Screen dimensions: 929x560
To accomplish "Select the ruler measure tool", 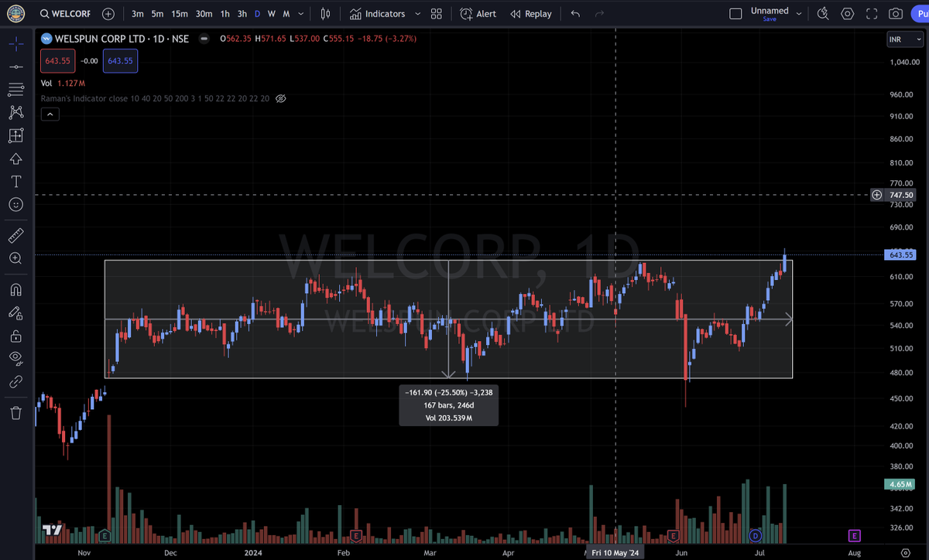I will click(15, 235).
